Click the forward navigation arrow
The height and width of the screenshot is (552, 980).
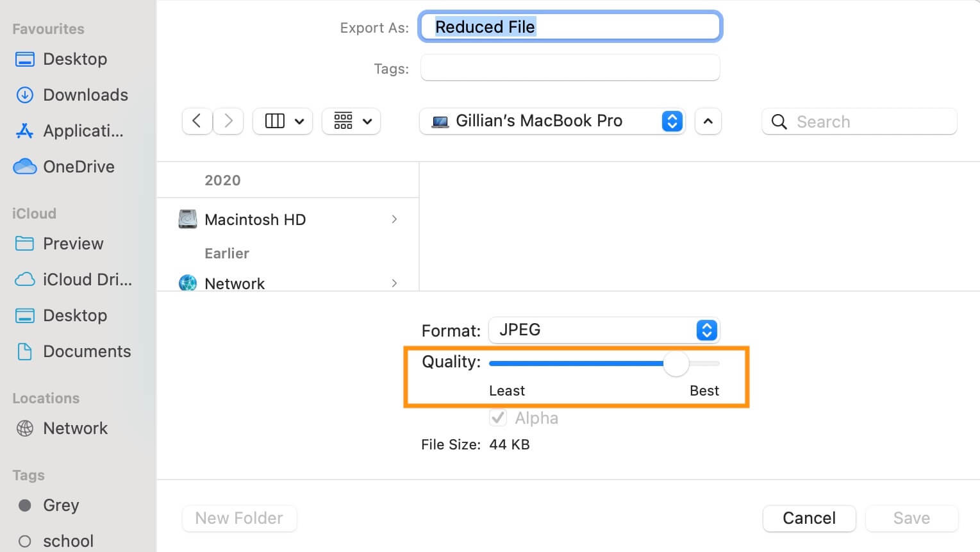click(228, 121)
